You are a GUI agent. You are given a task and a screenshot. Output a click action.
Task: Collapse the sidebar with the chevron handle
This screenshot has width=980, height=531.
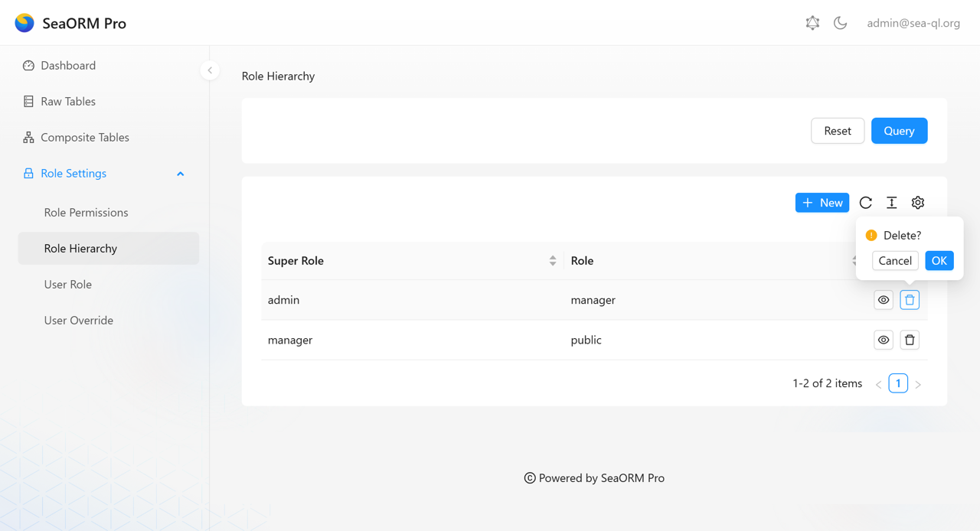pos(210,70)
